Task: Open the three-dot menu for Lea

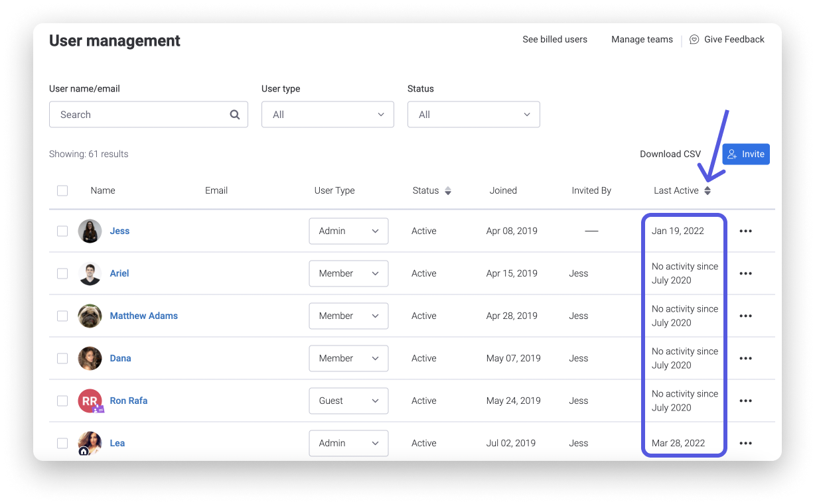Action: tap(745, 443)
